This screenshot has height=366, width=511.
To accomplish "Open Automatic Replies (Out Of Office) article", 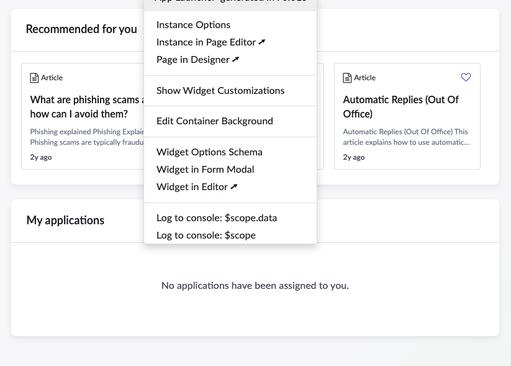I will (401, 107).
